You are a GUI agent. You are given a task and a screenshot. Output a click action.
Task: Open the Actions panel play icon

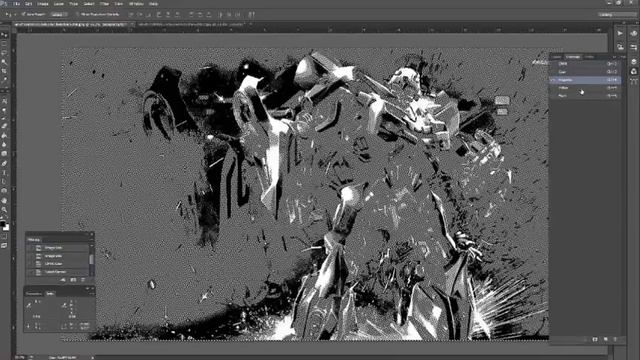pyautogui.click(x=620, y=33)
